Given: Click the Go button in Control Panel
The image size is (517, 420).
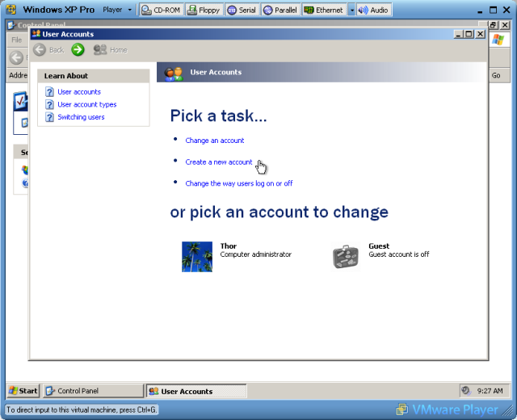Looking at the screenshot, I should coord(496,75).
